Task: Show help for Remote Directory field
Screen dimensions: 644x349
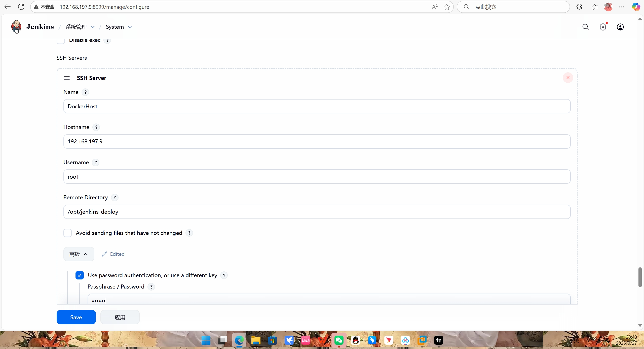Action: pos(115,198)
